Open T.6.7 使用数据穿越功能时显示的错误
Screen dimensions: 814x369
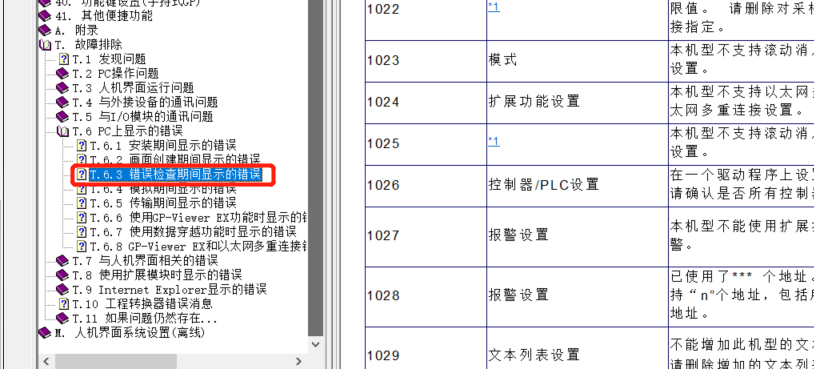click(193, 231)
